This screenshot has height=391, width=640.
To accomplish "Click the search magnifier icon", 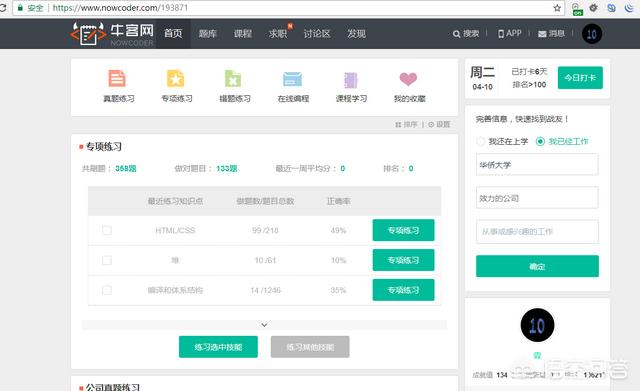I will coord(456,34).
